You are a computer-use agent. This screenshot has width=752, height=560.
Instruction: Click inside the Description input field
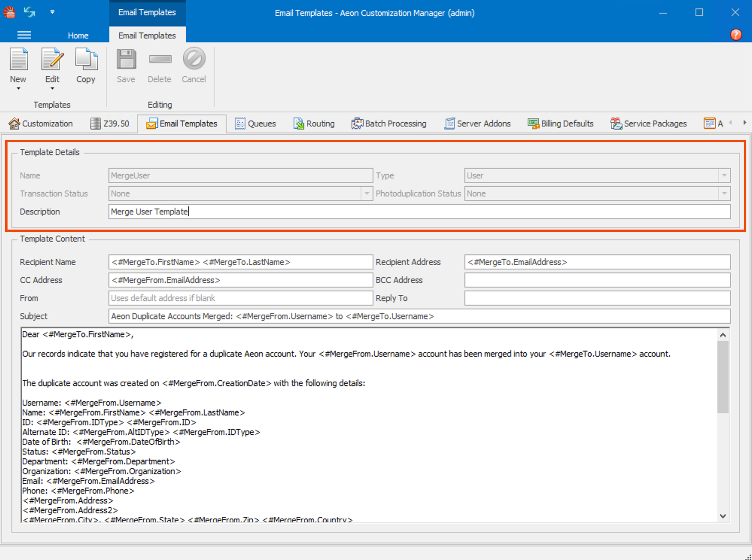pyautogui.click(x=301, y=212)
